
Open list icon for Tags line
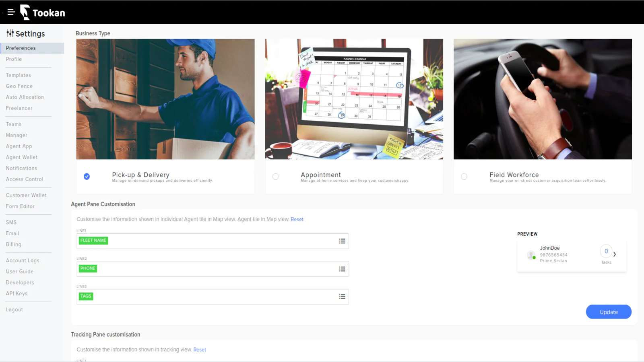(x=342, y=297)
